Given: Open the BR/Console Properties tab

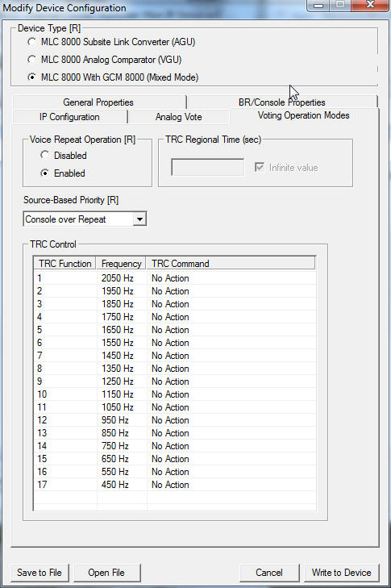Looking at the screenshot, I should pyautogui.click(x=282, y=102).
